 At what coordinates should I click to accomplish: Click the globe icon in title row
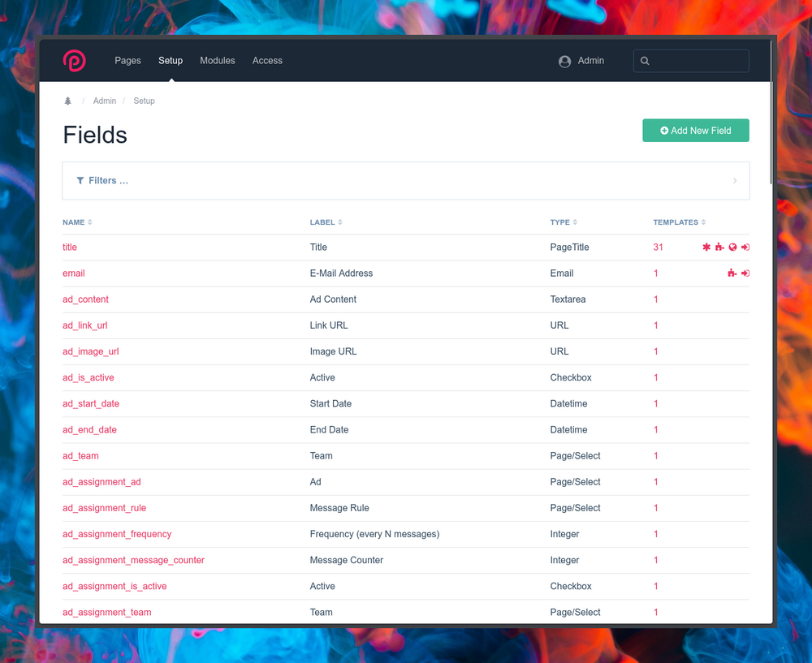click(732, 248)
